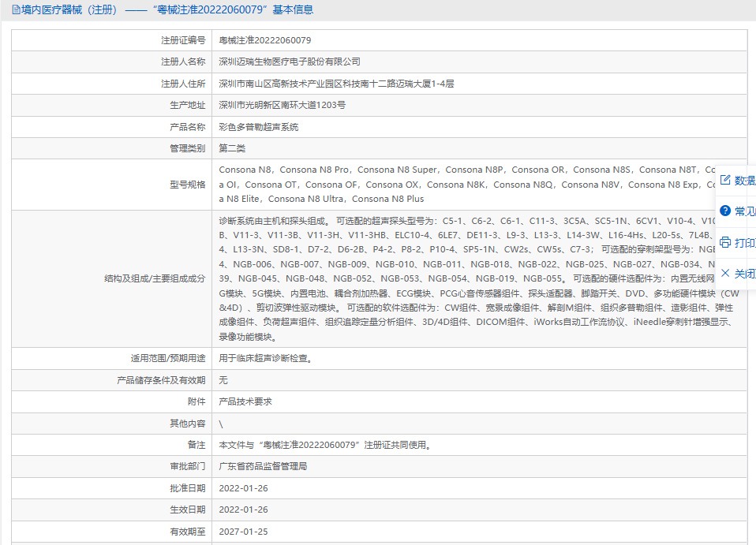Click the 有效期至 row label
The height and width of the screenshot is (545, 756).
pyautogui.click(x=188, y=532)
